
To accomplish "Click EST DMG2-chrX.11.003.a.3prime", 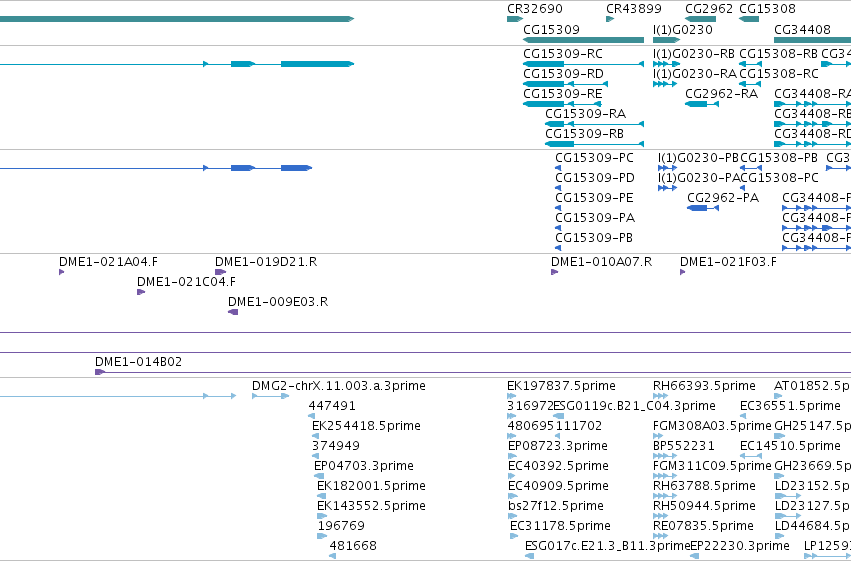I will pos(270,397).
